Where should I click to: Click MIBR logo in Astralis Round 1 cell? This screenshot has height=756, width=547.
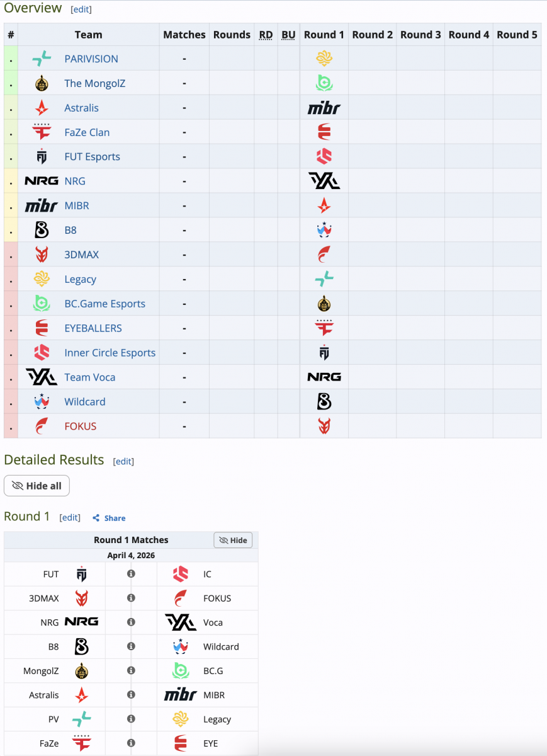pos(324,108)
